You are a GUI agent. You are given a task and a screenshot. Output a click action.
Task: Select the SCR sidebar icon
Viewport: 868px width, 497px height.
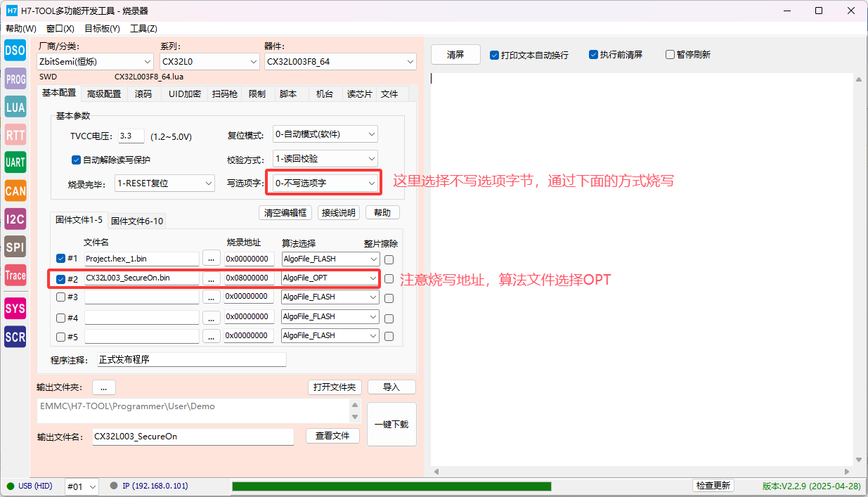coord(15,336)
